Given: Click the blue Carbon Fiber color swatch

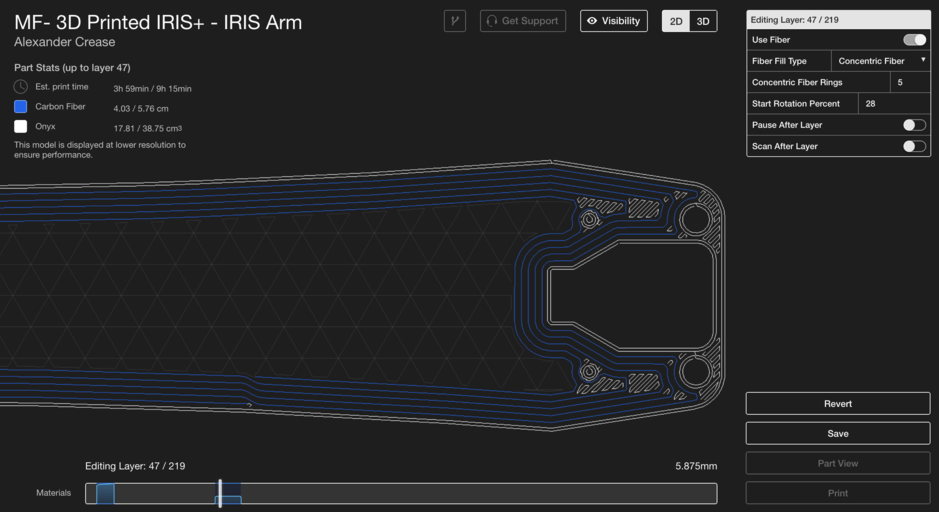Looking at the screenshot, I should pyautogui.click(x=20, y=107).
